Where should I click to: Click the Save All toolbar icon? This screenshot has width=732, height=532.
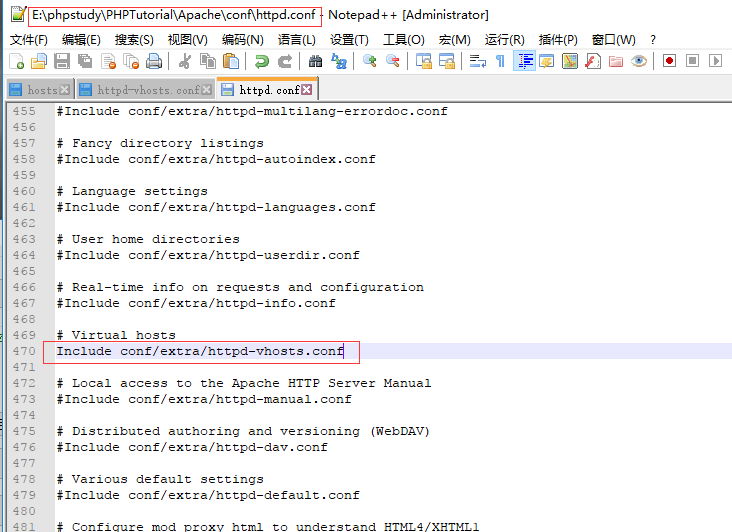(x=85, y=61)
